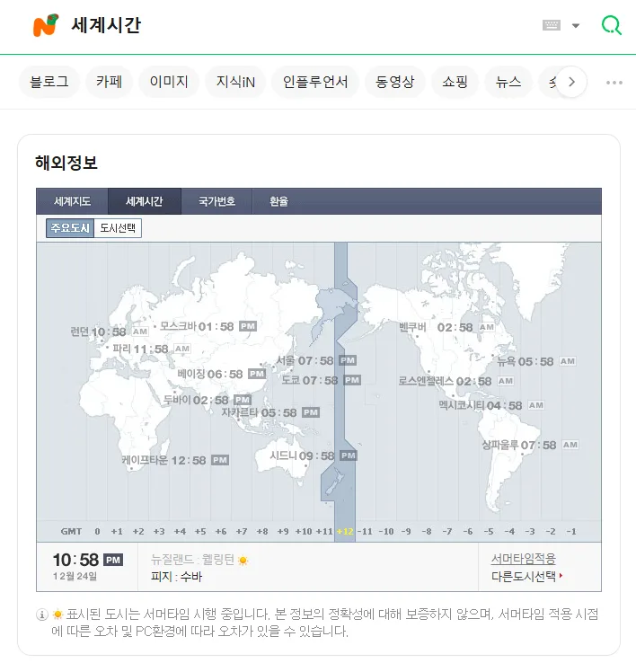This screenshot has width=636, height=672.
Task: Select highlighted GMT +12 timezone column
Action: pyautogui.click(x=345, y=532)
